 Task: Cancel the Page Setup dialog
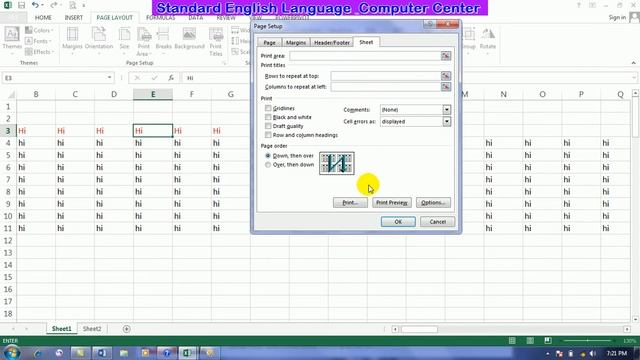pos(438,222)
